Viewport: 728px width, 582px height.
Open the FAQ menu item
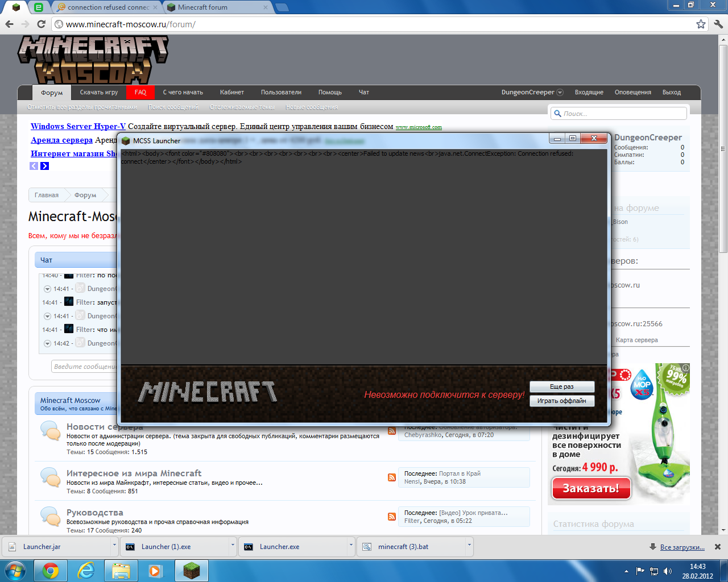tap(140, 92)
